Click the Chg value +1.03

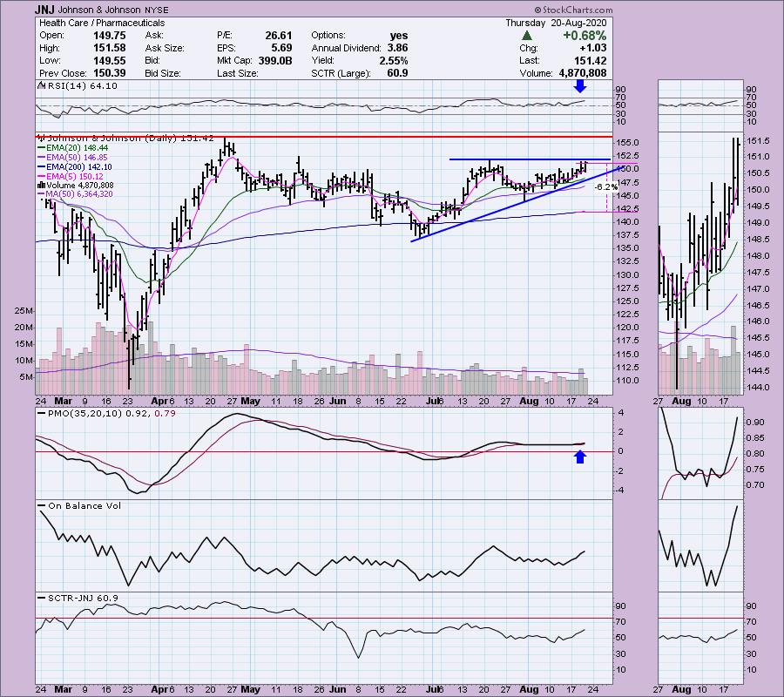[x=592, y=48]
